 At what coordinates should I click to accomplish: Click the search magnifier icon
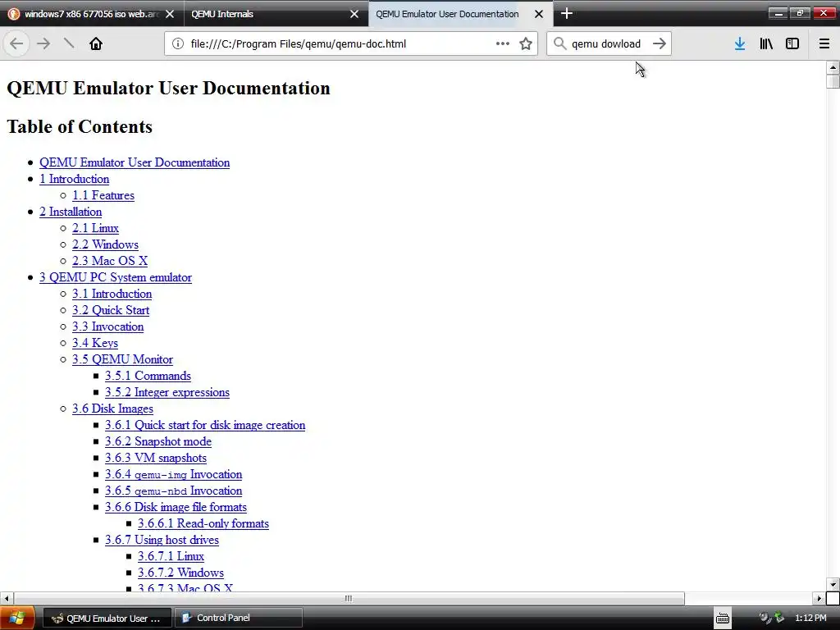(x=559, y=43)
